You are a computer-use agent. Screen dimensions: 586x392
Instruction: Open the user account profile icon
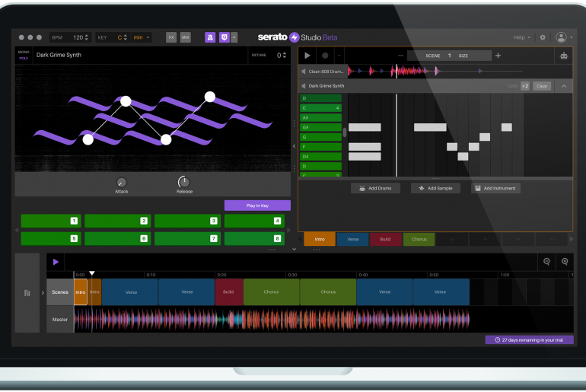(562, 37)
